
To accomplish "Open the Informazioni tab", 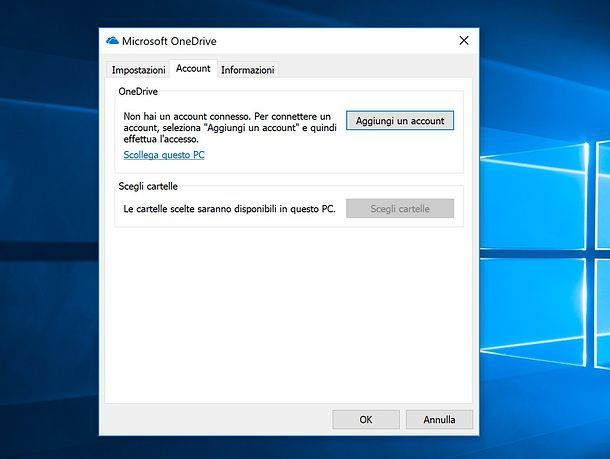I will [x=248, y=70].
